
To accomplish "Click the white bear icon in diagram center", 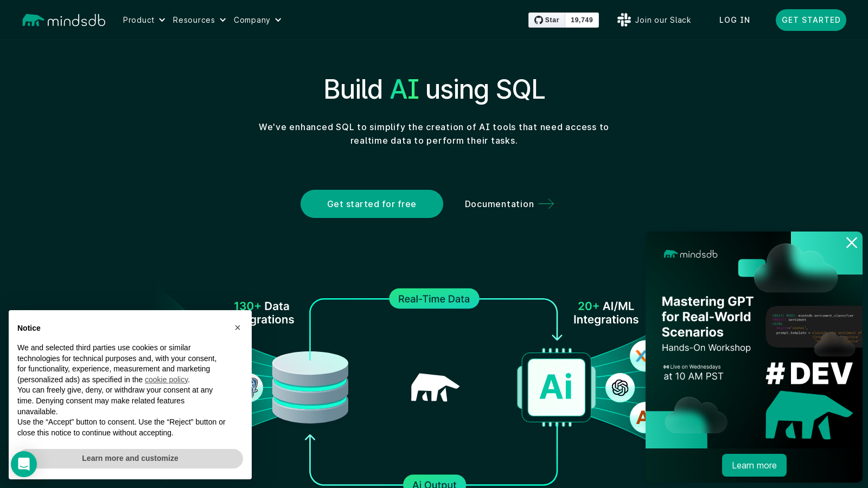I will (435, 387).
